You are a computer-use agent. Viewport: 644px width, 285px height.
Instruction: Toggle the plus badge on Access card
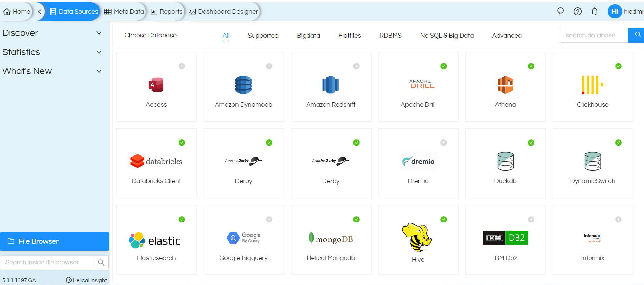pyautogui.click(x=182, y=66)
